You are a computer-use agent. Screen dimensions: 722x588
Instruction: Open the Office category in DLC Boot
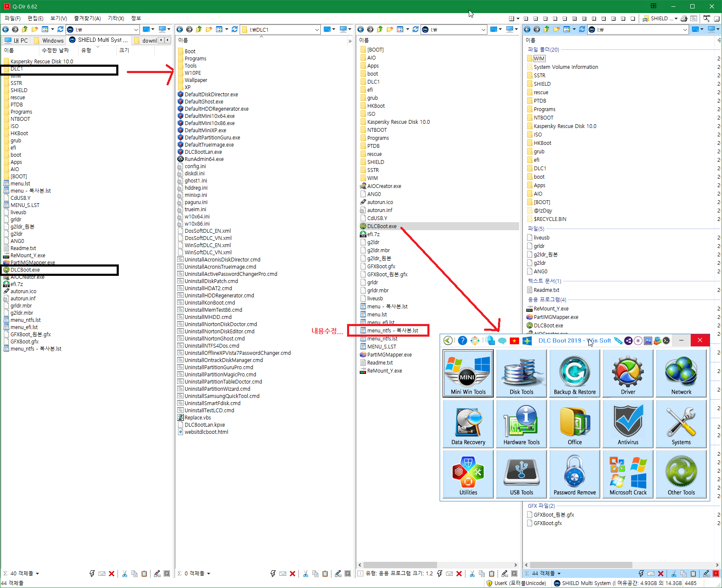click(574, 424)
